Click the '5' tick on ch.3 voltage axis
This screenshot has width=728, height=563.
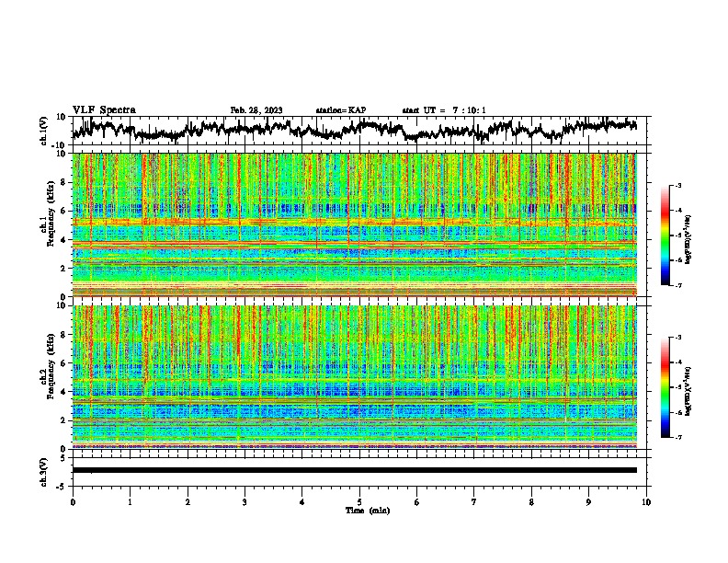coord(63,458)
